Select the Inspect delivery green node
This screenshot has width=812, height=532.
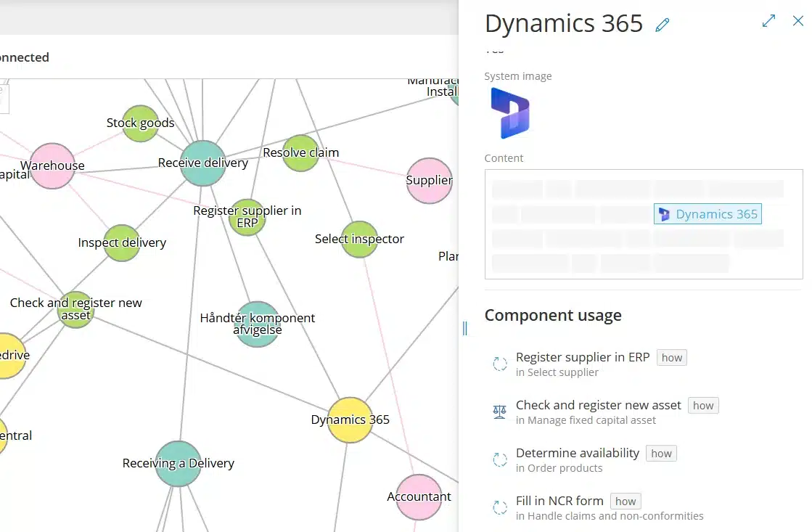[122, 243]
